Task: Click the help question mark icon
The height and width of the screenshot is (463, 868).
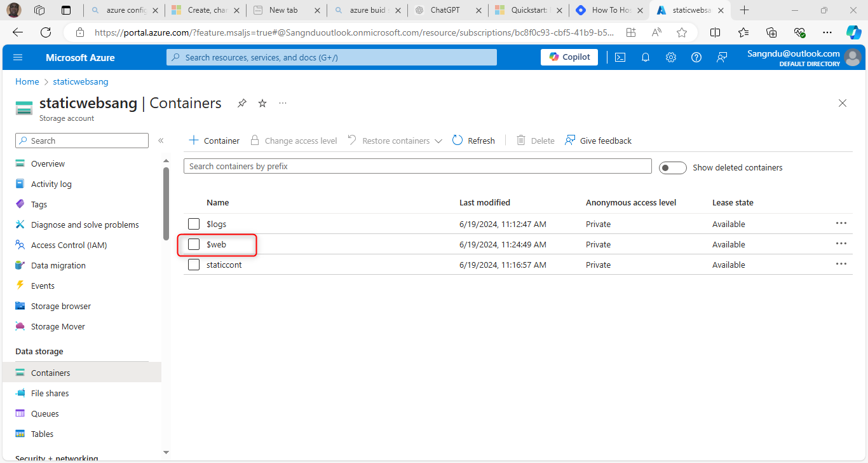Action: (x=696, y=57)
